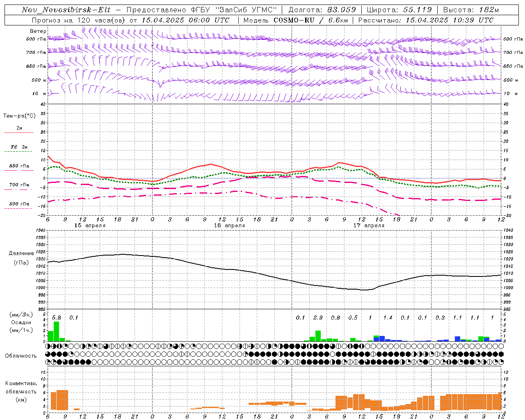The height and width of the screenshot is (420, 525).
Task: Click the latitude value "Широта: 55.119"
Action: [399, 10]
